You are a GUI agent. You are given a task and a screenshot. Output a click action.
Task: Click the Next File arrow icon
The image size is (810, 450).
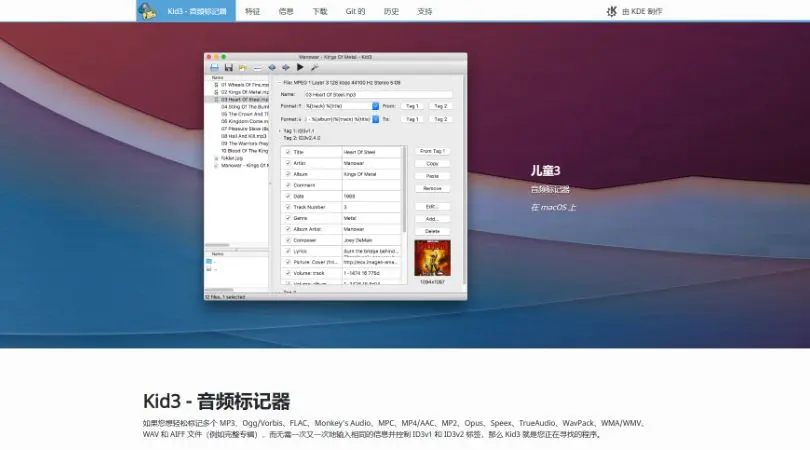click(286, 68)
